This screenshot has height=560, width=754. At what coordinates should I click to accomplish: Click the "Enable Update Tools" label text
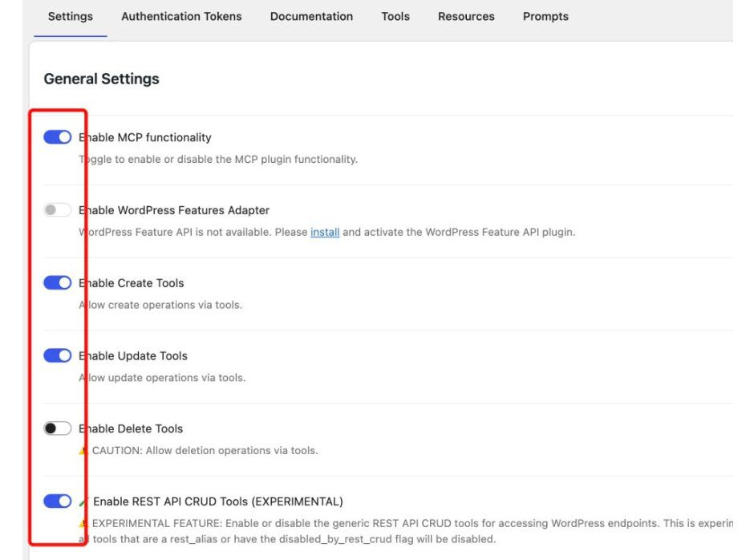133,356
